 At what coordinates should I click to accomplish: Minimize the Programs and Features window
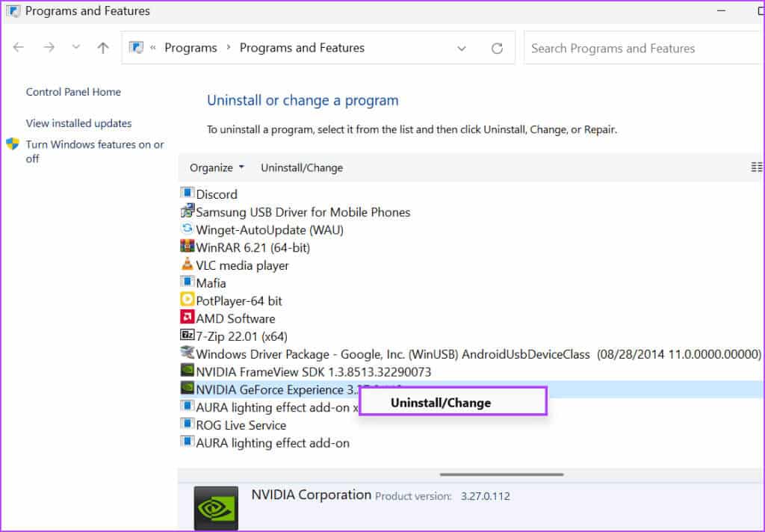coord(722,10)
